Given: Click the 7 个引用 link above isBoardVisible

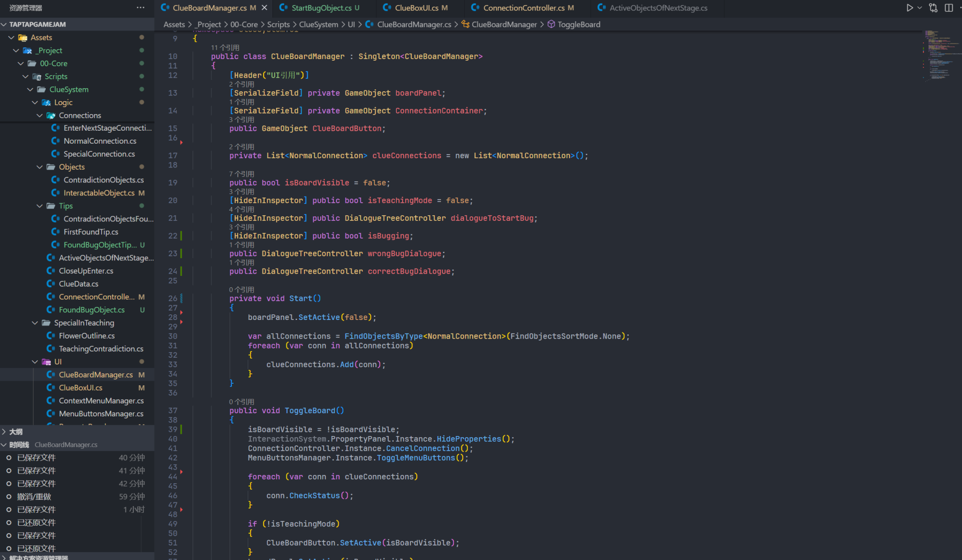Looking at the screenshot, I should point(241,174).
